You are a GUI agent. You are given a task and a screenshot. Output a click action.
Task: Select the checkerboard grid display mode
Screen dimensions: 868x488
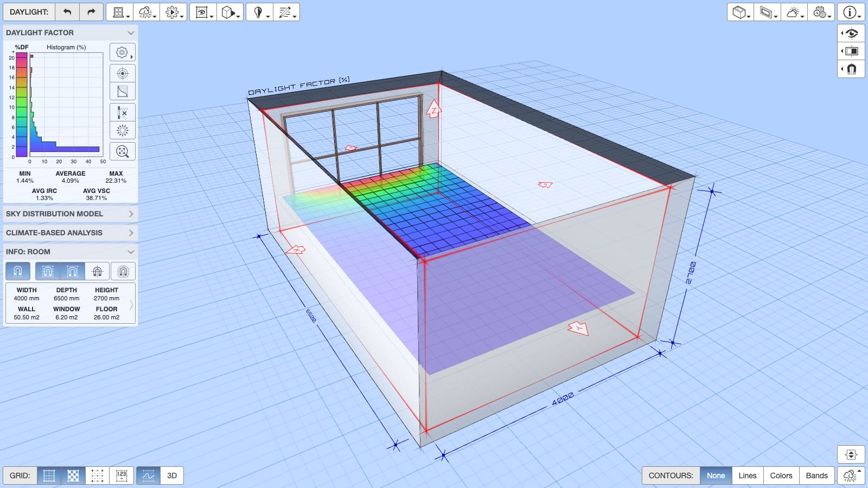(x=73, y=476)
